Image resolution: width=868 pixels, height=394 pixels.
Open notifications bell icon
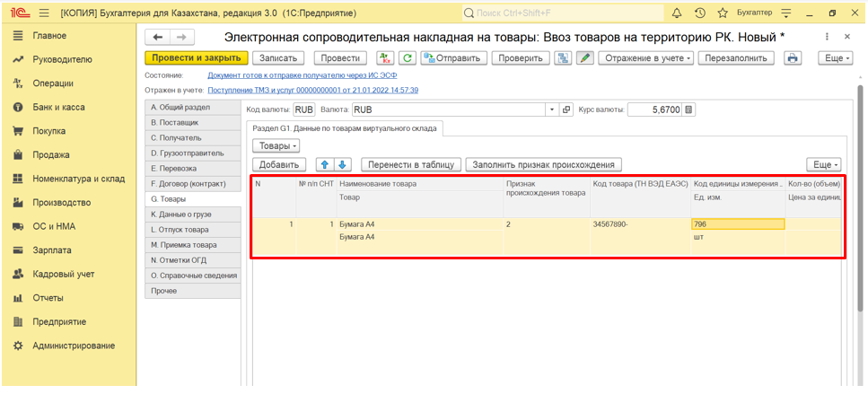click(677, 13)
